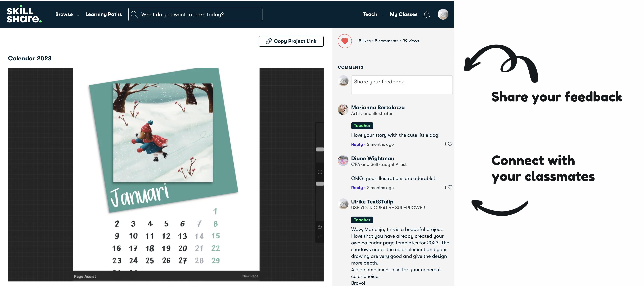Reply to Diane Wightman's comment

pos(357,188)
